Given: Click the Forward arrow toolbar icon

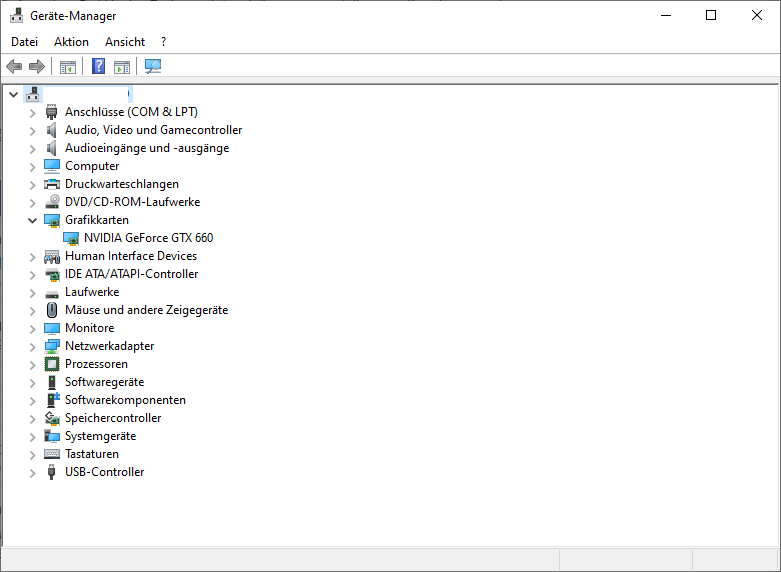Looking at the screenshot, I should (x=37, y=66).
